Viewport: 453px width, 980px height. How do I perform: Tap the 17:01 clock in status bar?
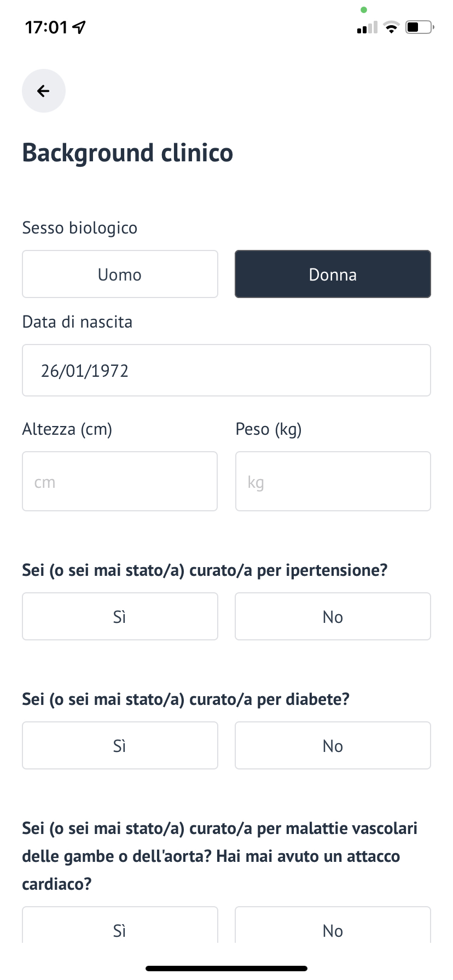tap(47, 27)
